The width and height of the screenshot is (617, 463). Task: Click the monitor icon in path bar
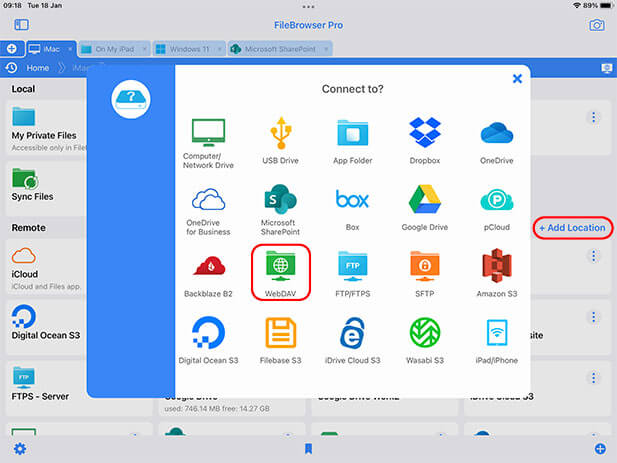click(606, 68)
